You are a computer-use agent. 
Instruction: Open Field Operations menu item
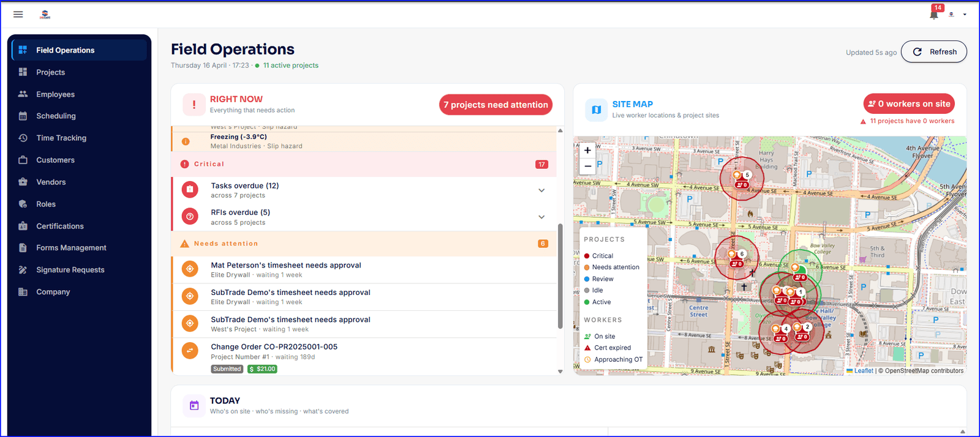pyautogui.click(x=79, y=50)
